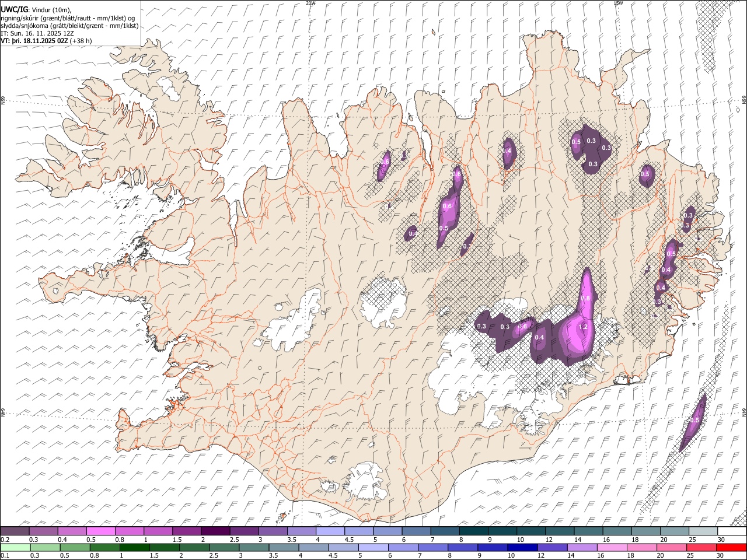Viewport: 747px width, 560px height.
Task: Select the dark green bottom-row swatch between 1 and 1.5
Action: [135, 548]
